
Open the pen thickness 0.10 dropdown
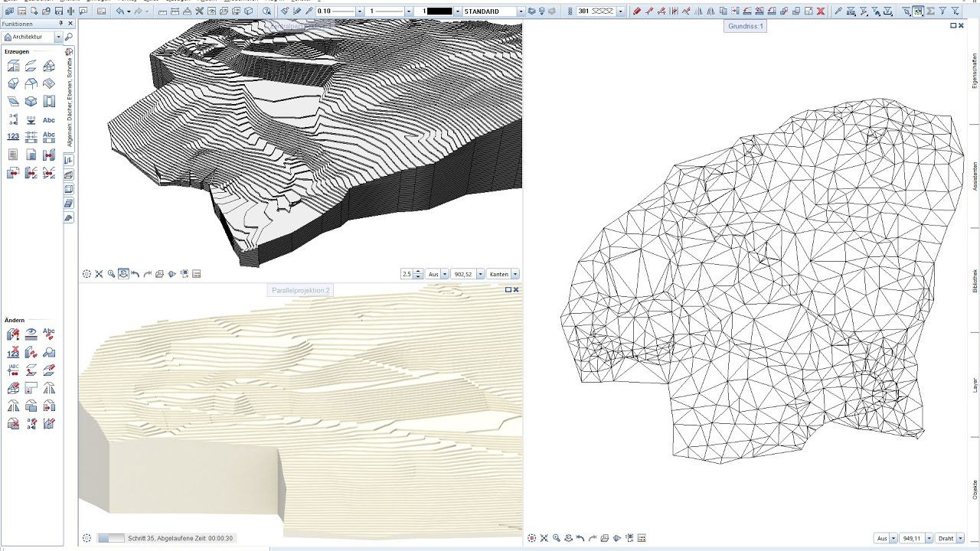tap(360, 11)
